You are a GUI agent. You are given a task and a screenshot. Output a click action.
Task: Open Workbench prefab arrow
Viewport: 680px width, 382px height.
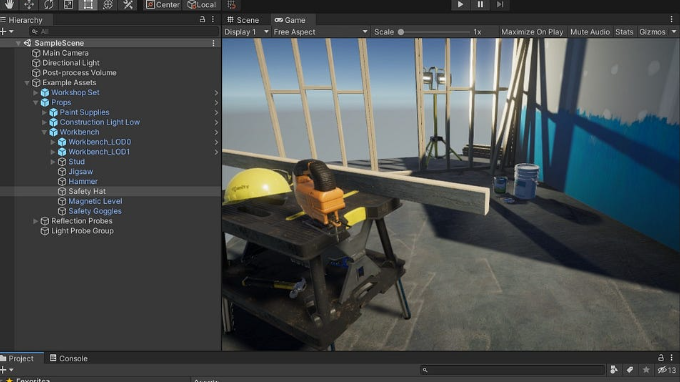tap(216, 132)
